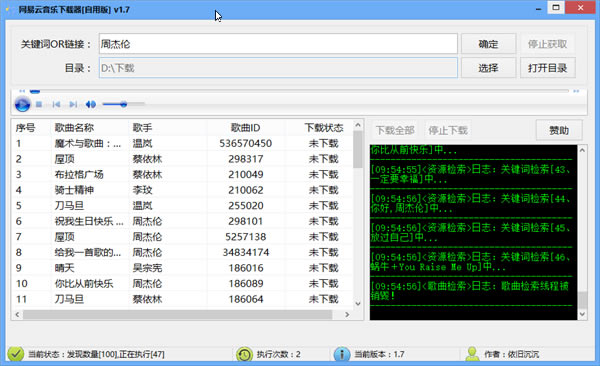Click the app icon in the title bar
The width and height of the screenshot is (600, 366).
(x=8, y=9)
